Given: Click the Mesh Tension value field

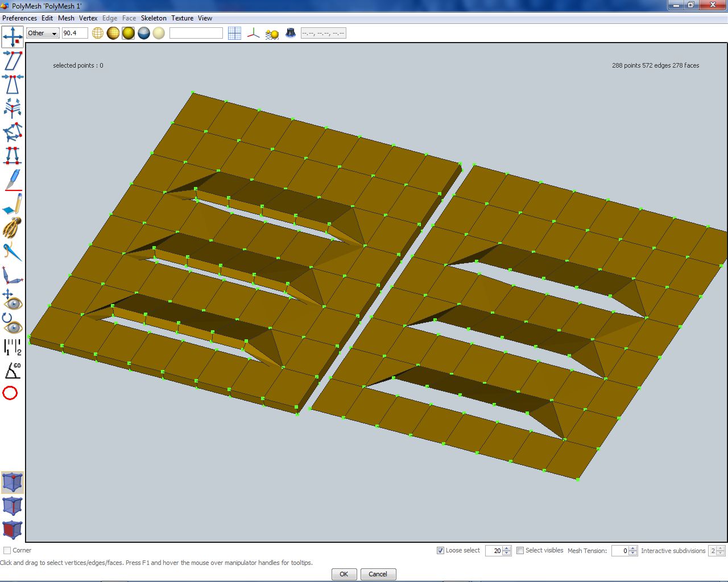Looking at the screenshot, I should point(620,551).
